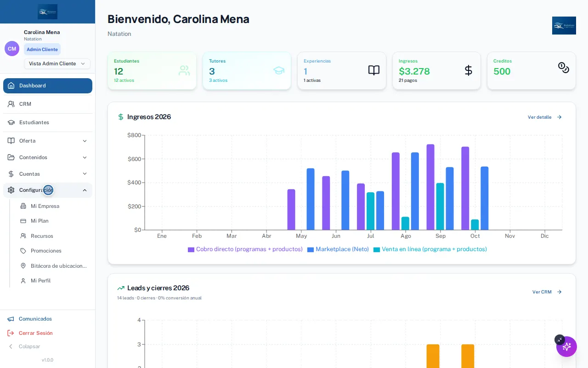The height and width of the screenshot is (368, 588).
Task: Click the CRM people icon
Action: (11, 104)
